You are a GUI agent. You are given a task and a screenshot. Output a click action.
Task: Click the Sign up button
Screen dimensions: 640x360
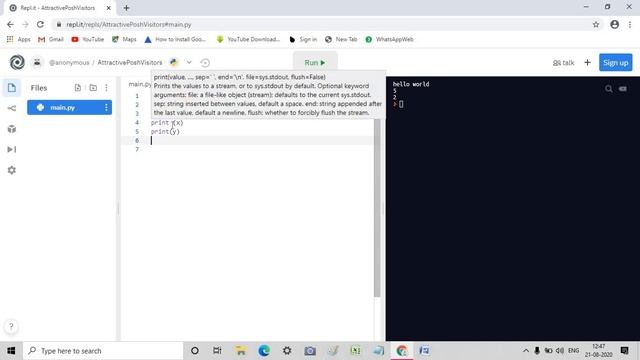click(616, 62)
